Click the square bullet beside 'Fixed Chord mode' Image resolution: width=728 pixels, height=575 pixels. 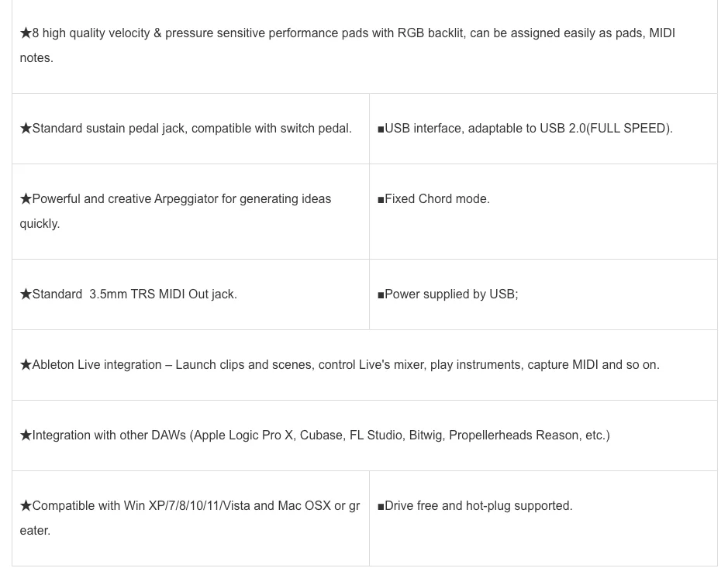coord(381,199)
